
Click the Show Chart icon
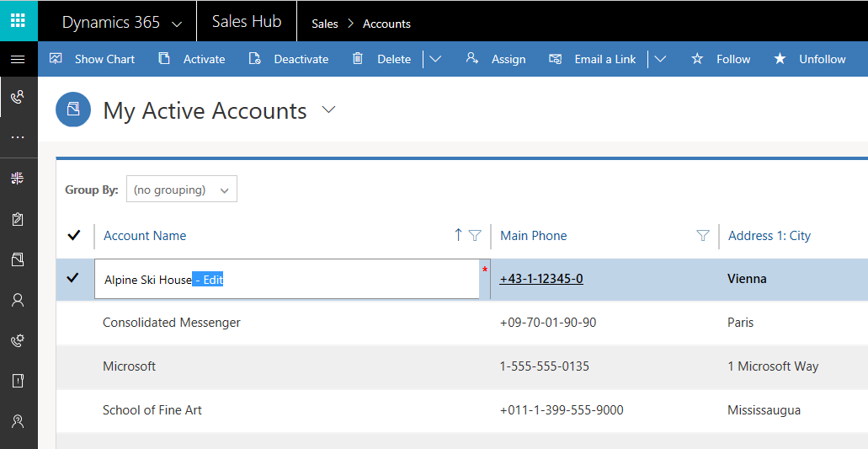click(x=56, y=59)
